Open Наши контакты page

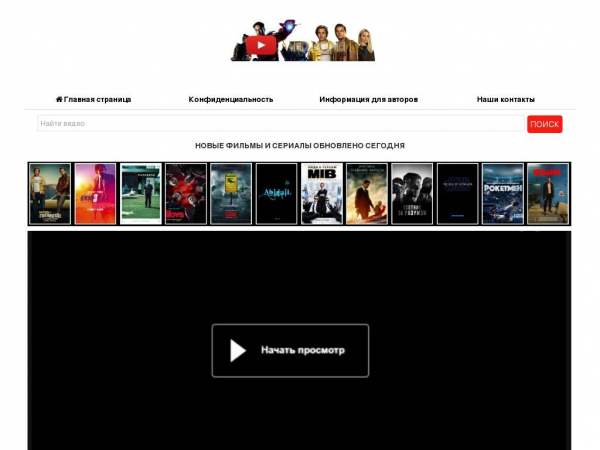[505, 99]
